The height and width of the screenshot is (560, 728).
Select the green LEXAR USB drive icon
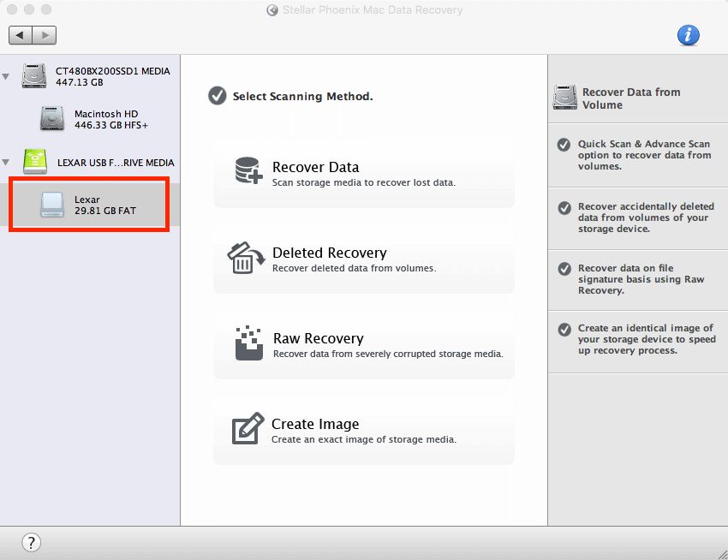click(35, 161)
